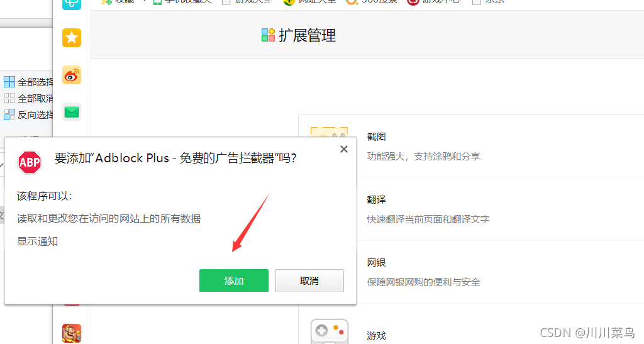
Task: Open the game character sidebar icon
Action: [x=72, y=333]
